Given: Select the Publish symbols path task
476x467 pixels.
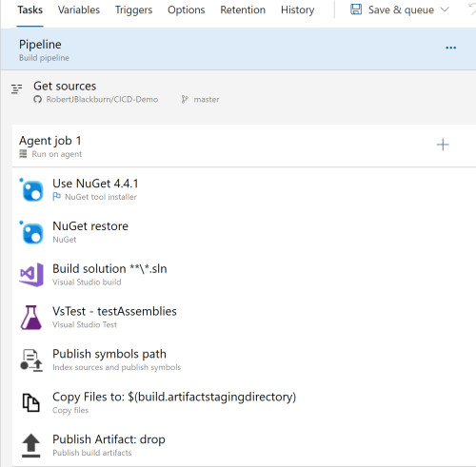Looking at the screenshot, I should pyautogui.click(x=244, y=360).
